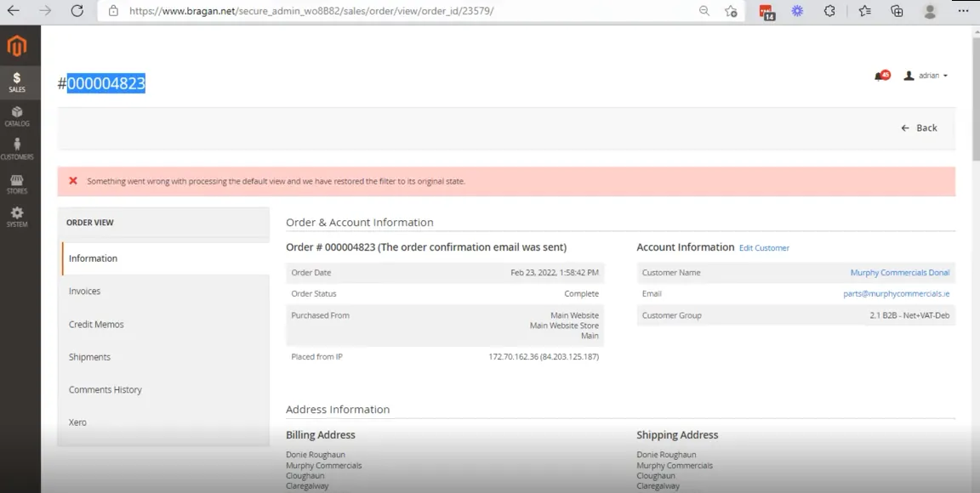
Task: Open the Sales menu in sidebar
Action: (x=17, y=82)
